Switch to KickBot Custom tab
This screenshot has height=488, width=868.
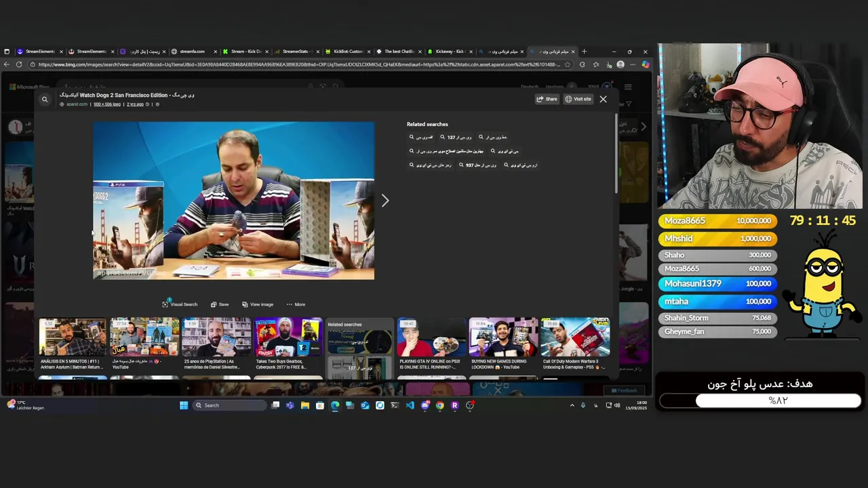(x=347, y=52)
